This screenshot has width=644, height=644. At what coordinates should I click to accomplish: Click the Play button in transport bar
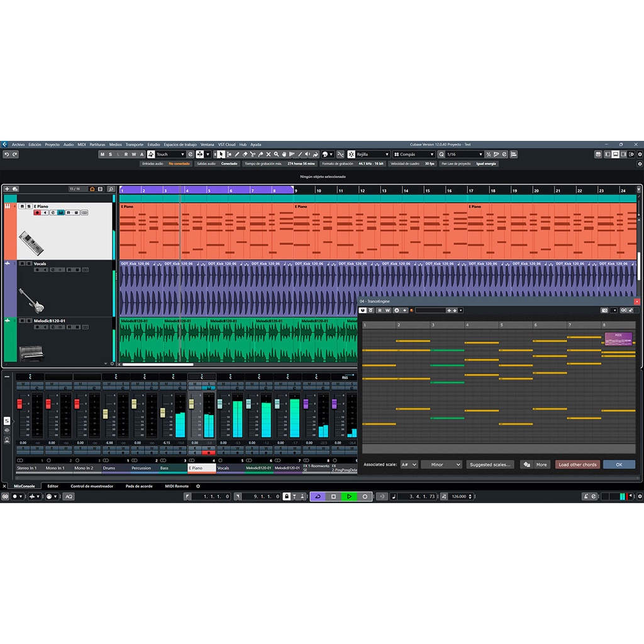[349, 496]
